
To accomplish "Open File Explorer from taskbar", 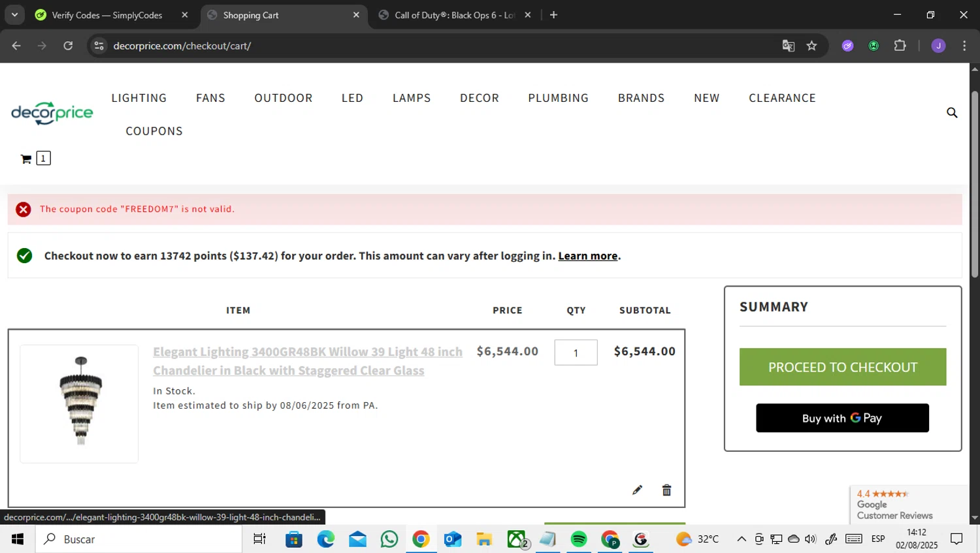I will point(484,539).
